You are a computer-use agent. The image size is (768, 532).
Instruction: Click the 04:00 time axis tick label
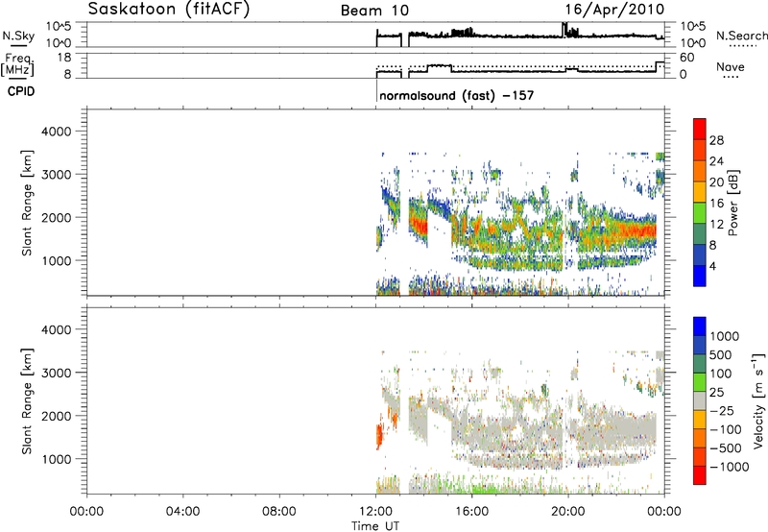pyautogui.click(x=183, y=512)
